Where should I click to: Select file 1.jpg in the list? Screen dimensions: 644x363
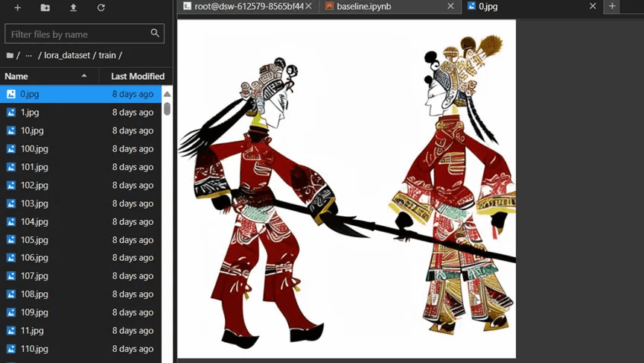point(80,113)
